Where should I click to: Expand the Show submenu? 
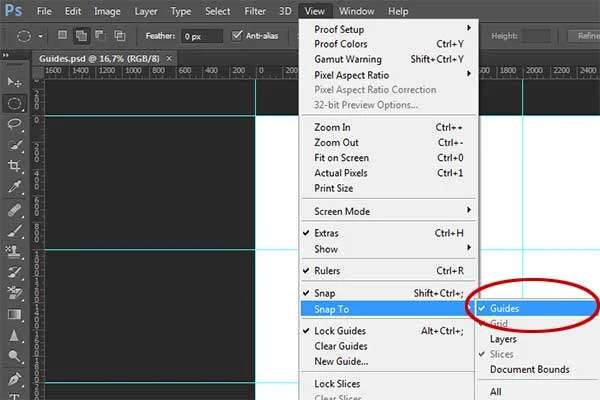click(x=388, y=249)
